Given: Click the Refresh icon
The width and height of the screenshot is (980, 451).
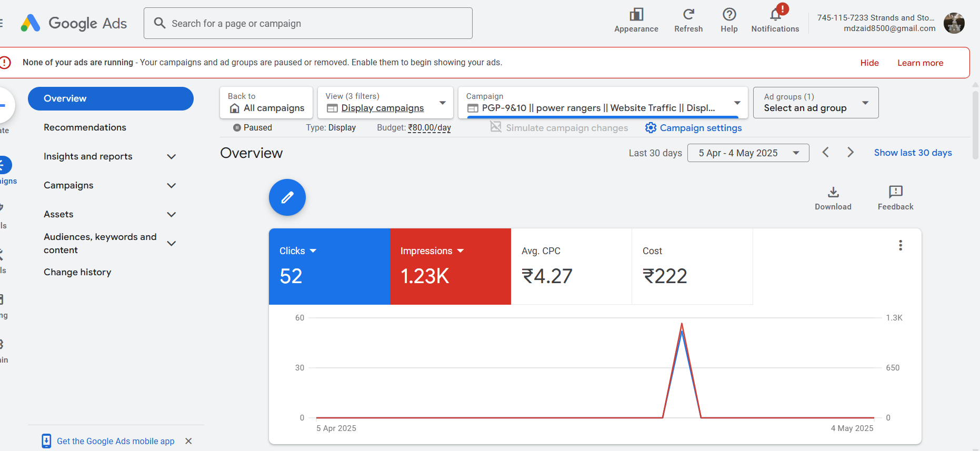Looking at the screenshot, I should [x=688, y=15].
